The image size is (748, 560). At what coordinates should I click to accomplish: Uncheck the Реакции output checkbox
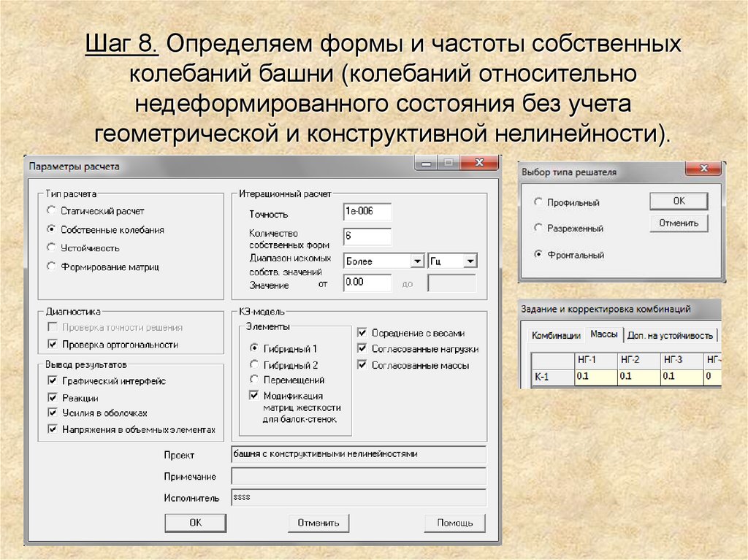point(53,397)
